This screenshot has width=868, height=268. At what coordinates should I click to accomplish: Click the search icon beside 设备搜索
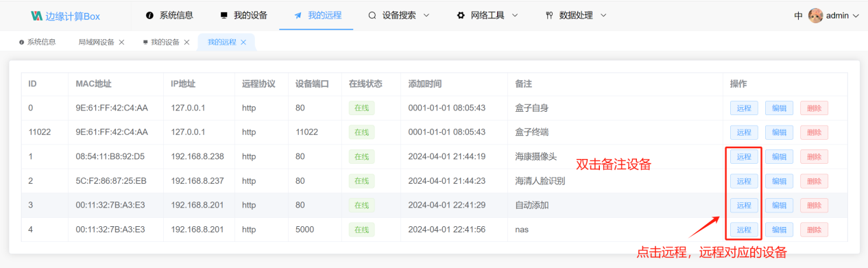tap(372, 15)
